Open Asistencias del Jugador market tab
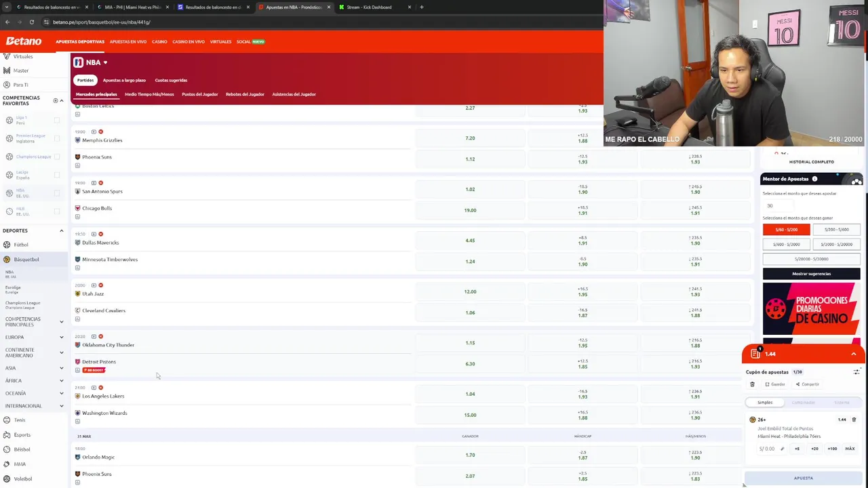 [x=294, y=94]
